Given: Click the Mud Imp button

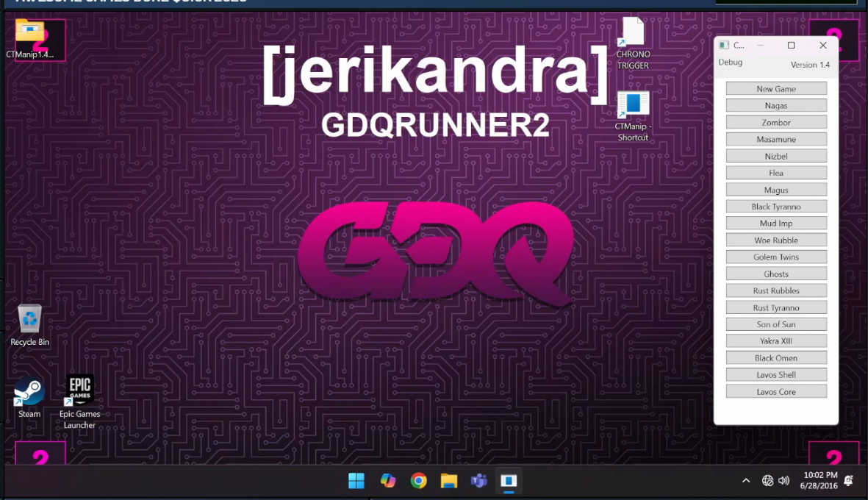Looking at the screenshot, I should [776, 223].
